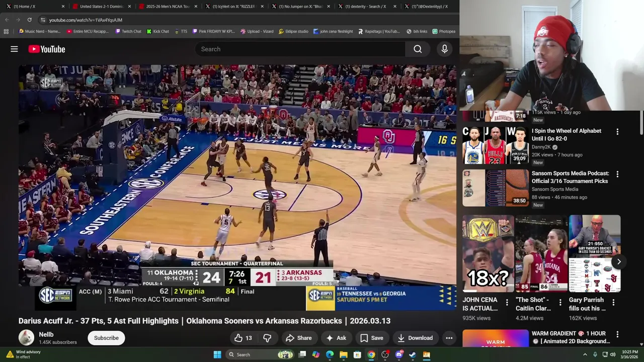Open Photopea bookmark
Screen dimensions: 644x362
(444, 31)
